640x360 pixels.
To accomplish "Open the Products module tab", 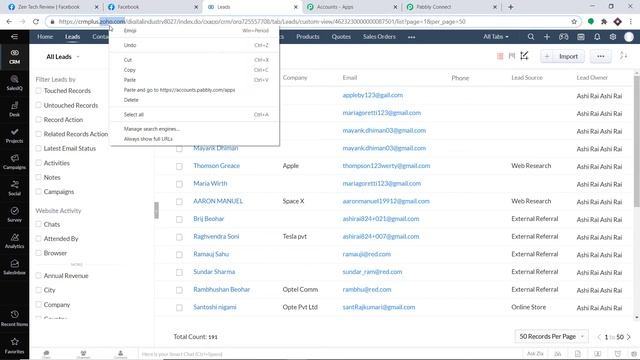I will coord(308,37).
